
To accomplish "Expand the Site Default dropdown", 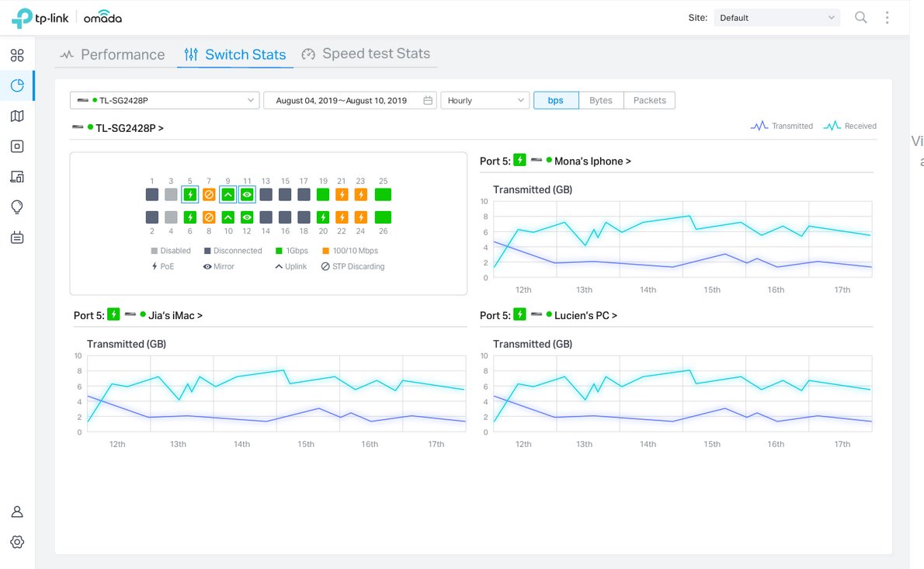I will [776, 17].
